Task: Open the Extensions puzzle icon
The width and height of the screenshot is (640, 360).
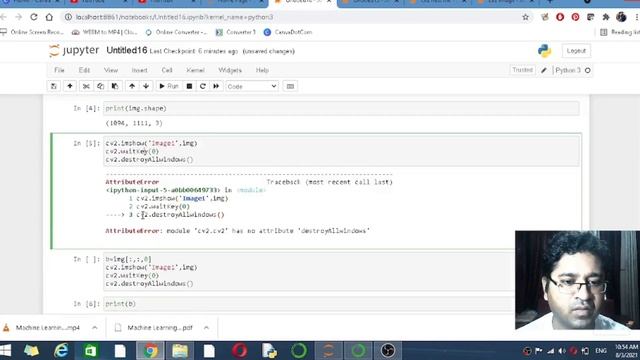Action: click(606, 17)
